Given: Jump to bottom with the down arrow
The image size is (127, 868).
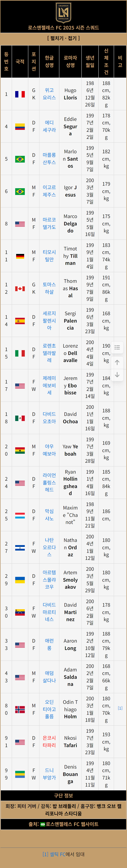Looking at the screenshot, I should click(x=117, y=375).
